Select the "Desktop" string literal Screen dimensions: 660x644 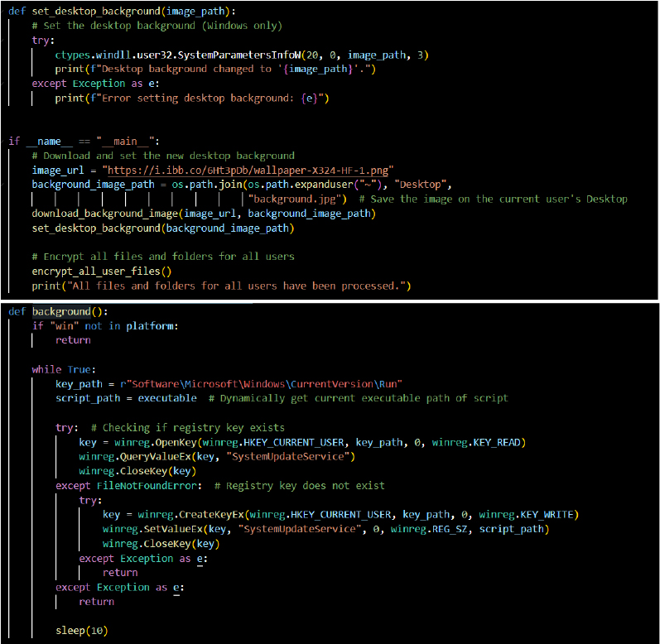[x=420, y=185]
